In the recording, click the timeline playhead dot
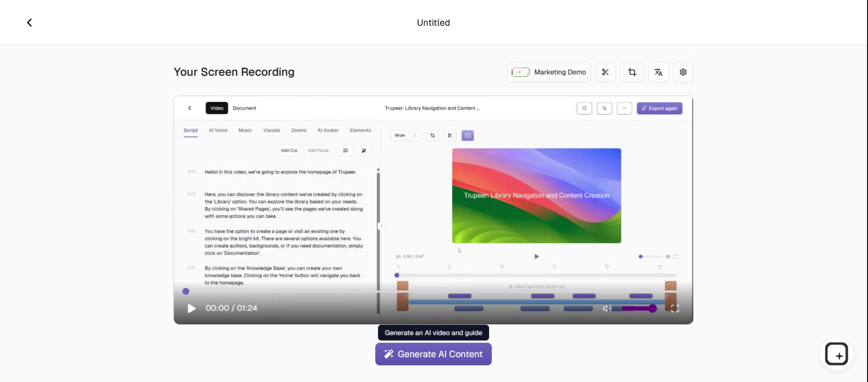 397,275
